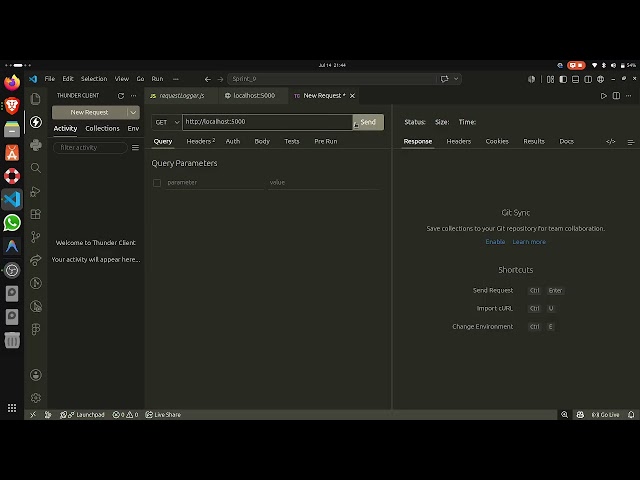This screenshot has height=480, width=640.
Task: Click the Learn more link
Action: 529,242
